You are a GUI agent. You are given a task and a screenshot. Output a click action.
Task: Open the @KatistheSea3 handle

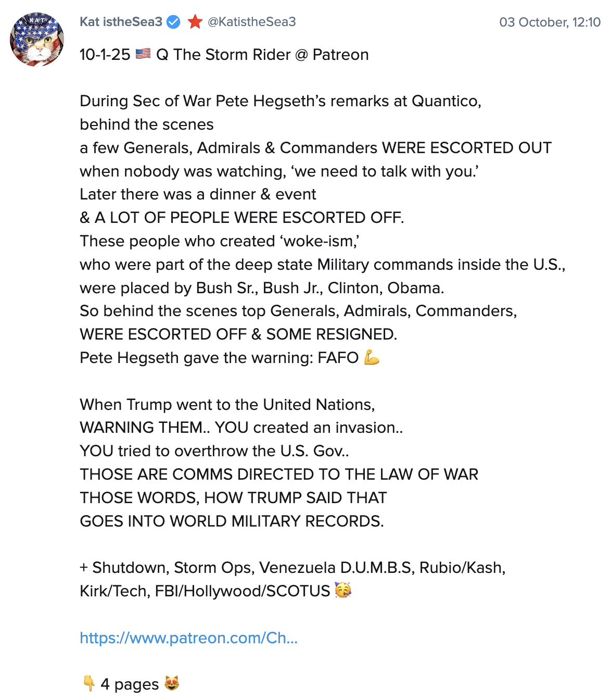tap(252, 22)
